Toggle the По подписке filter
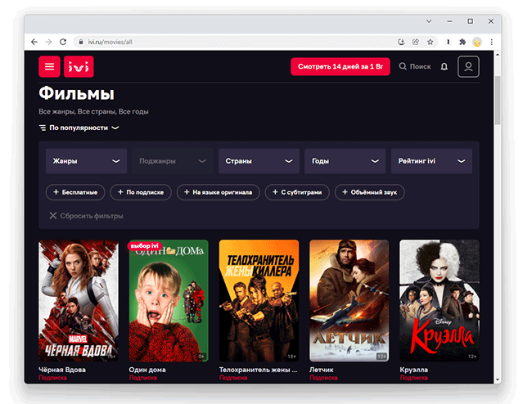The width and height of the screenshot is (532, 404). coord(141,192)
